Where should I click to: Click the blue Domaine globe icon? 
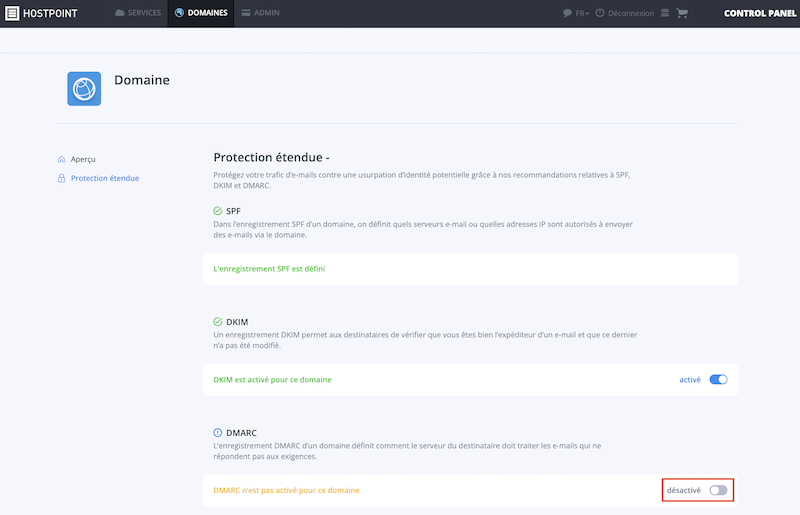(84, 89)
